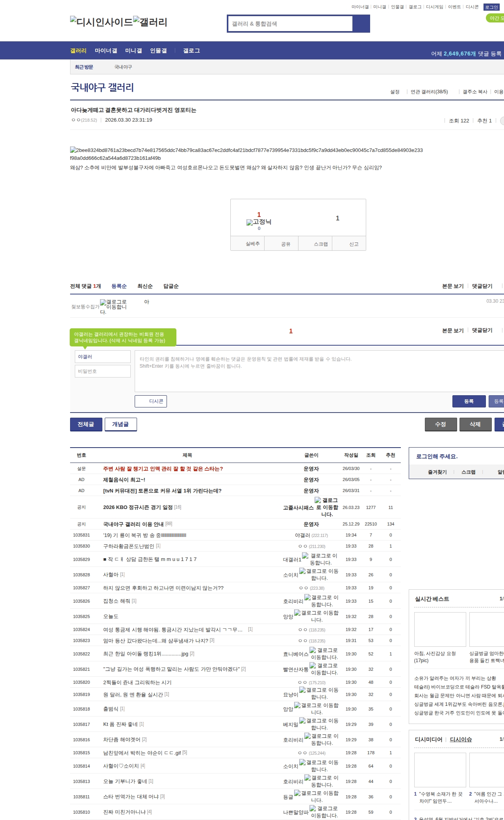Collapse comments with upper 댓글닫기
Image resolution: width=504 pixels, height=820 pixels.
[x=482, y=286]
